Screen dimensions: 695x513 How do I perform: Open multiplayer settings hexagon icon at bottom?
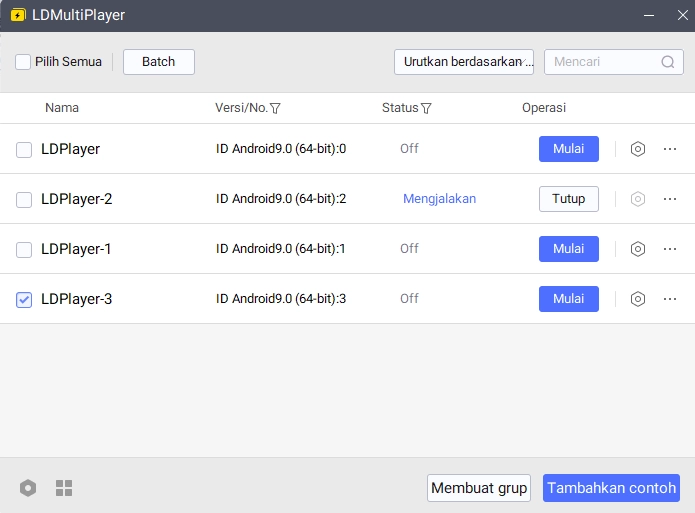[x=28, y=488]
